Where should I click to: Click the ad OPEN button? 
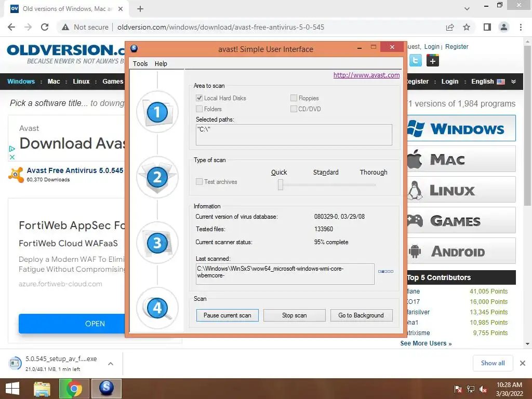pos(72,324)
